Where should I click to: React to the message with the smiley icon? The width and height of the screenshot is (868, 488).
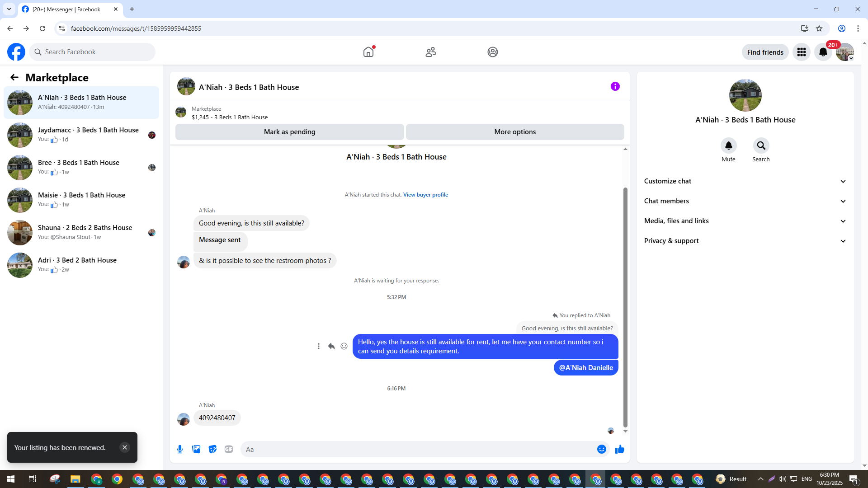(344, 346)
